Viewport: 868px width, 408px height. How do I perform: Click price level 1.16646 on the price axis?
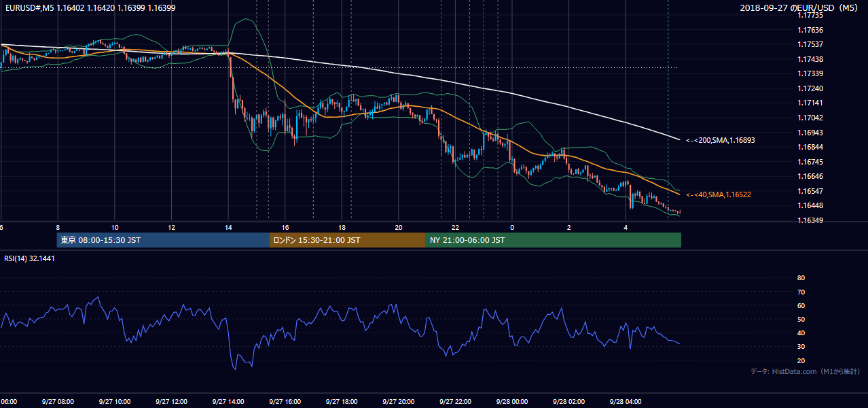(x=810, y=176)
